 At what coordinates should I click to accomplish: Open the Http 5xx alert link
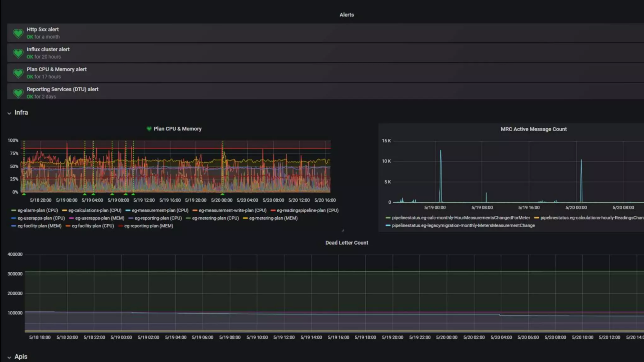(x=43, y=29)
